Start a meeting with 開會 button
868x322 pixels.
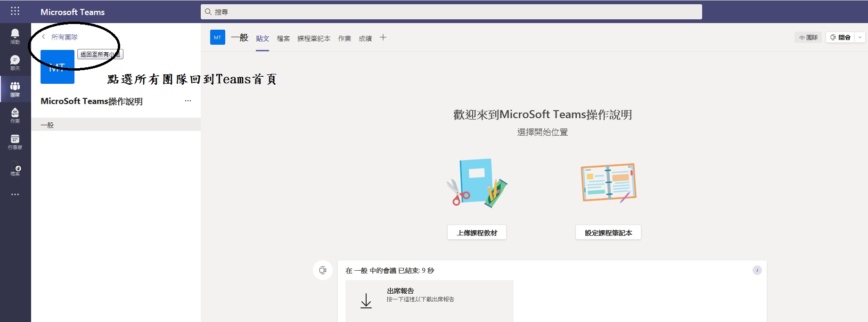point(840,37)
